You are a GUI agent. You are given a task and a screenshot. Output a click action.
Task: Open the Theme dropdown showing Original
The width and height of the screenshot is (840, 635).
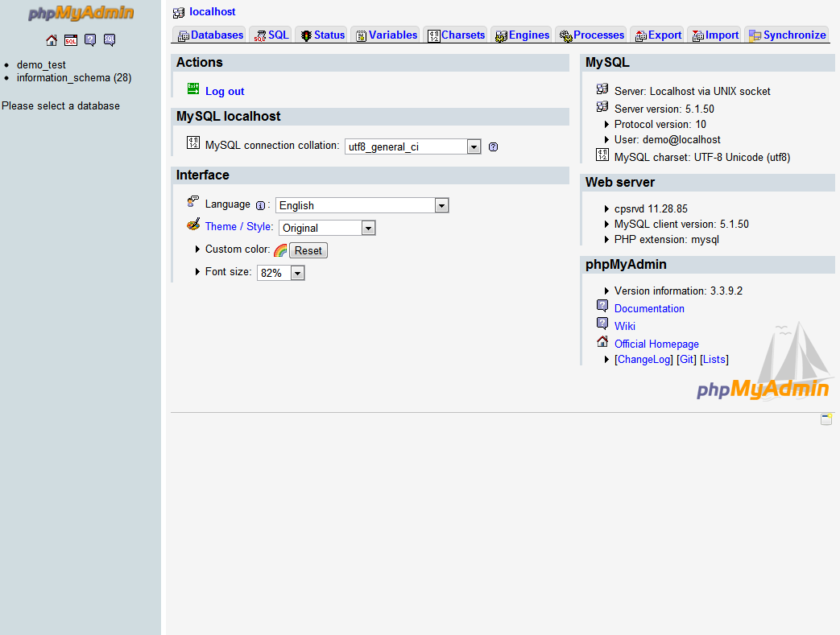click(327, 228)
